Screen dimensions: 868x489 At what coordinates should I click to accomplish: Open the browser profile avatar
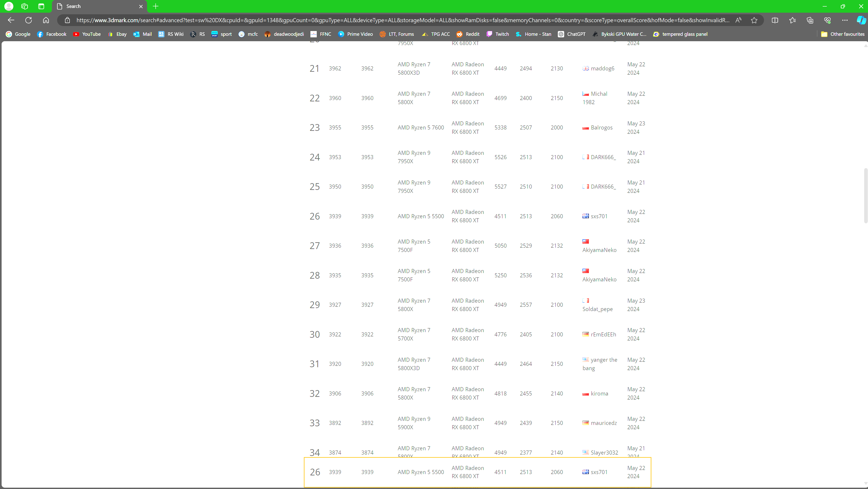pyautogui.click(x=9, y=6)
